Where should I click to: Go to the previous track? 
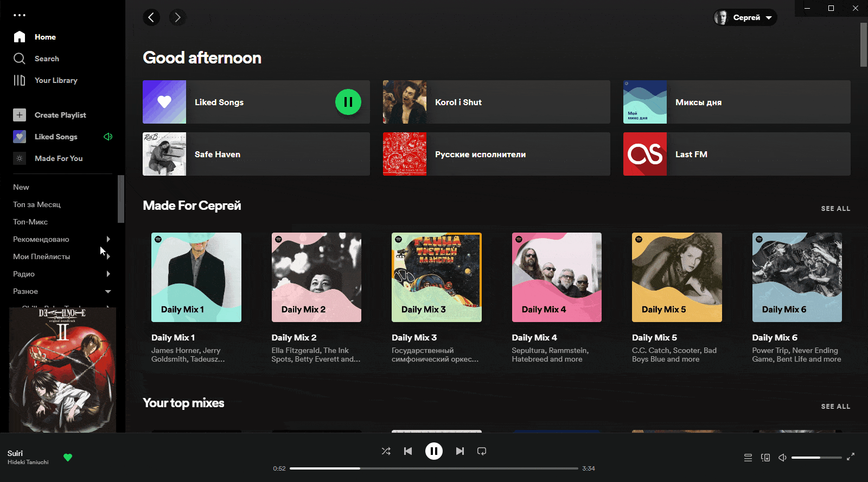(x=408, y=451)
